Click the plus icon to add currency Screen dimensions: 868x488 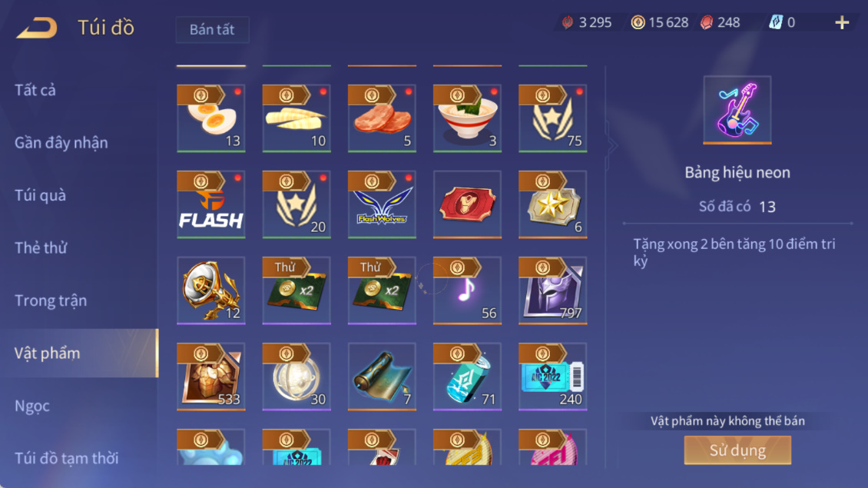pos(842,22)
